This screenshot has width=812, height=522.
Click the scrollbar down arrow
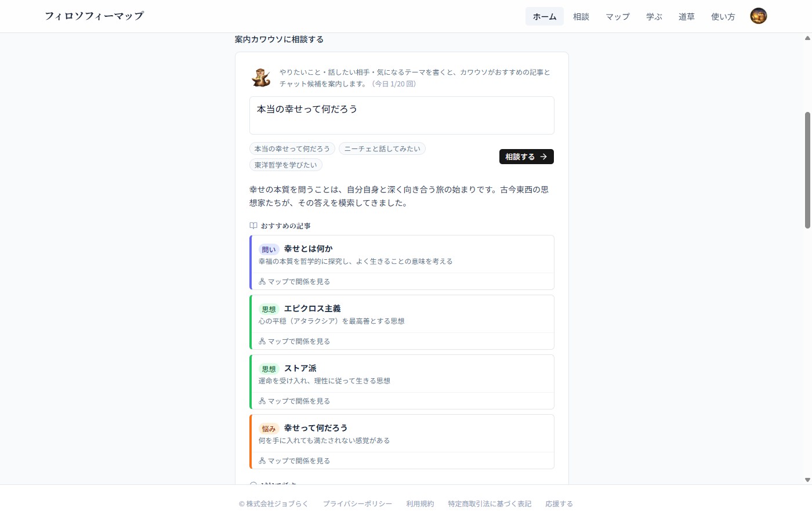(x=807, y=480)
